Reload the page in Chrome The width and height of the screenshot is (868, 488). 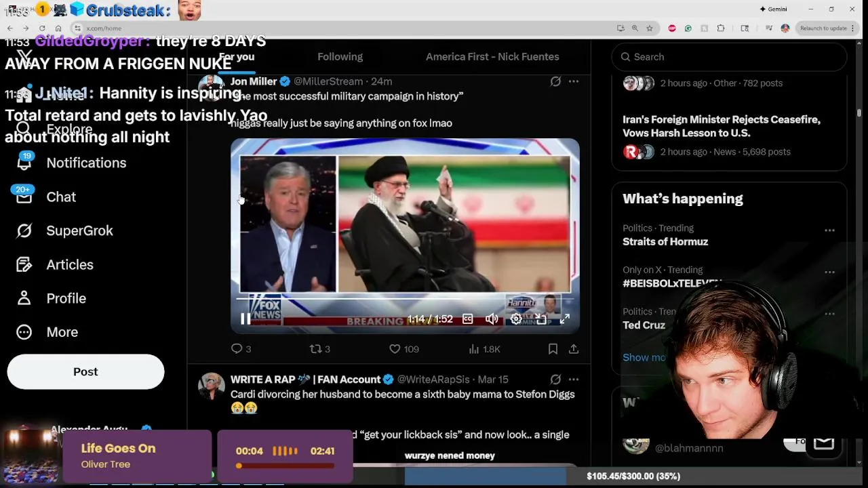[x=42, y=28]
